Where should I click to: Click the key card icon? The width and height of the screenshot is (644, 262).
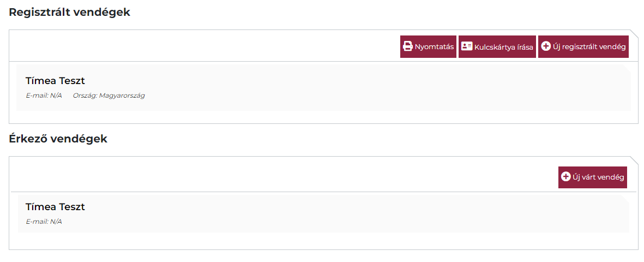click(x=466, y=46)
